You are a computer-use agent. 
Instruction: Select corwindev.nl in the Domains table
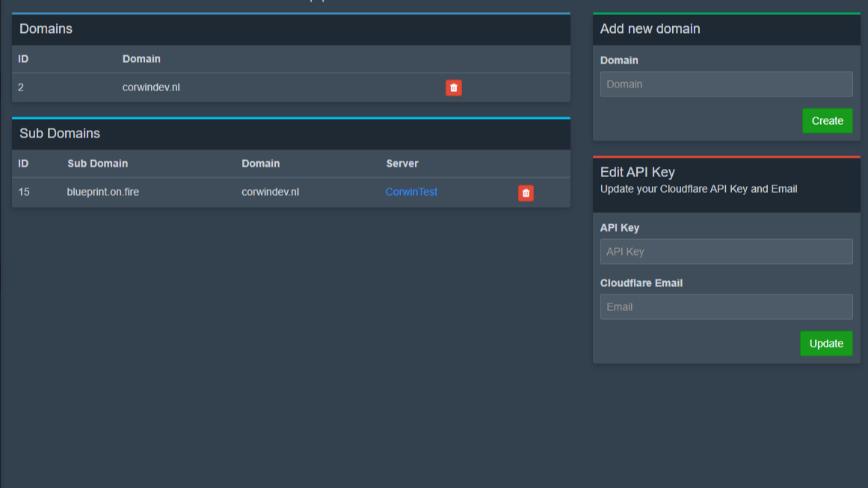tap(151, 87)
